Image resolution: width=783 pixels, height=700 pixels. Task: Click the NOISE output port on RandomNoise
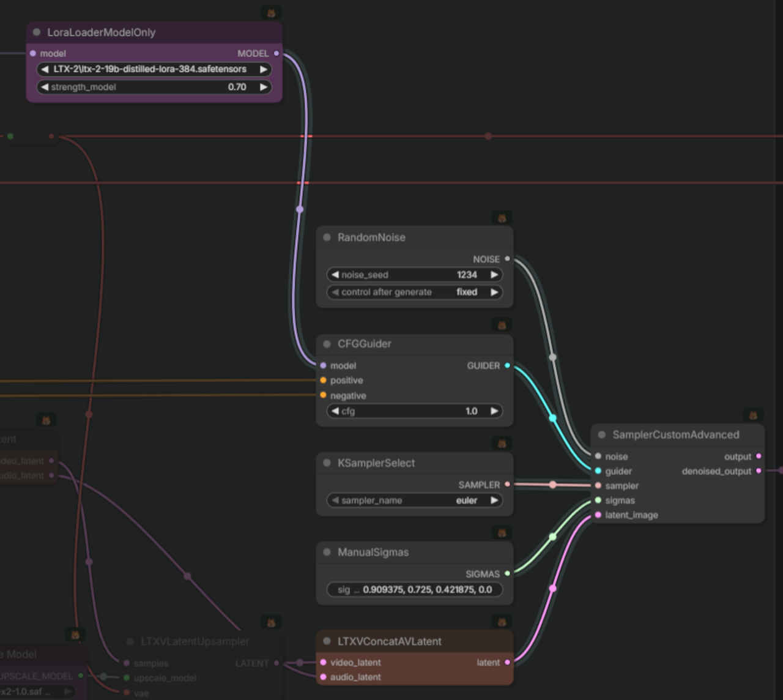[507, 259]
